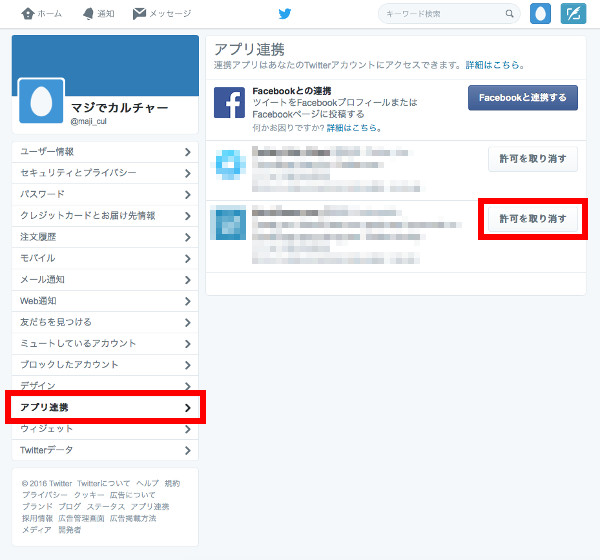Click the ヘルプ footer link
The height and width of the screenshot is (560, 600).
147,483
